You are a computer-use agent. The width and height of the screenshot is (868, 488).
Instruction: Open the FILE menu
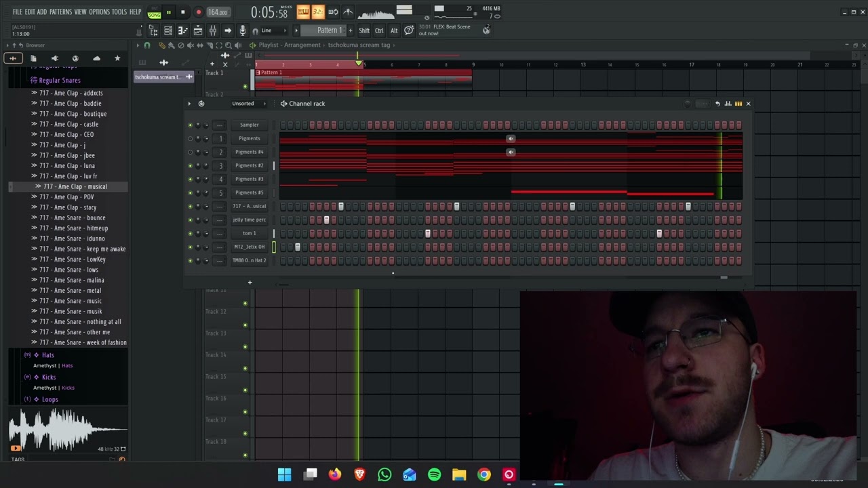(17, 12)
